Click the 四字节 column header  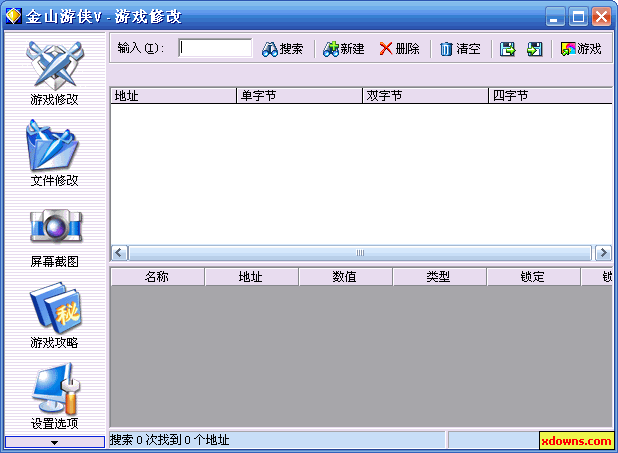click(550, 96)
